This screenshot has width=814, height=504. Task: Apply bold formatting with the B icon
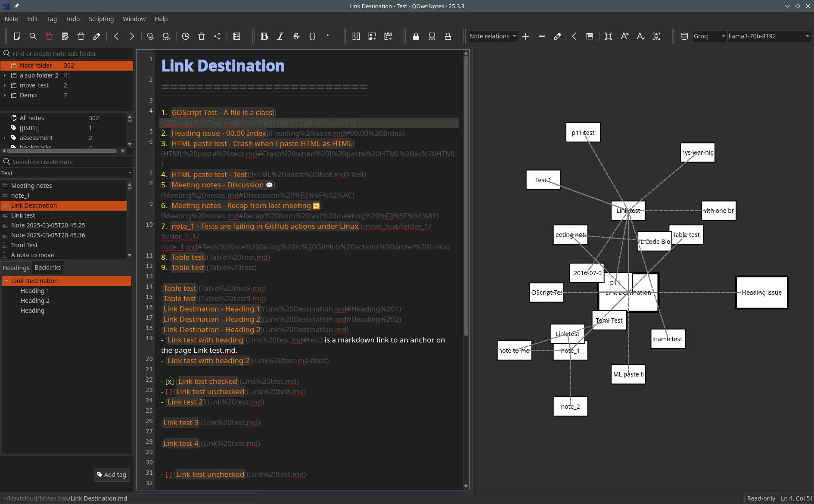tap(264, 37)
